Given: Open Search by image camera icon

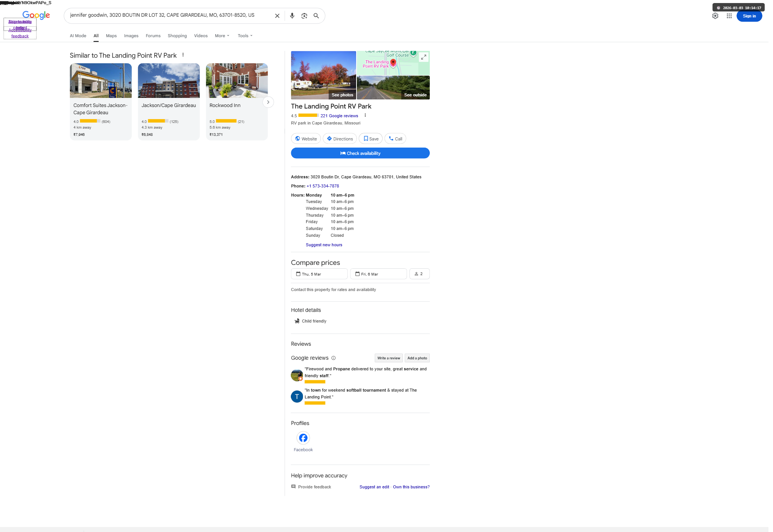Looking at the screenshot, I should coord(304,16).
